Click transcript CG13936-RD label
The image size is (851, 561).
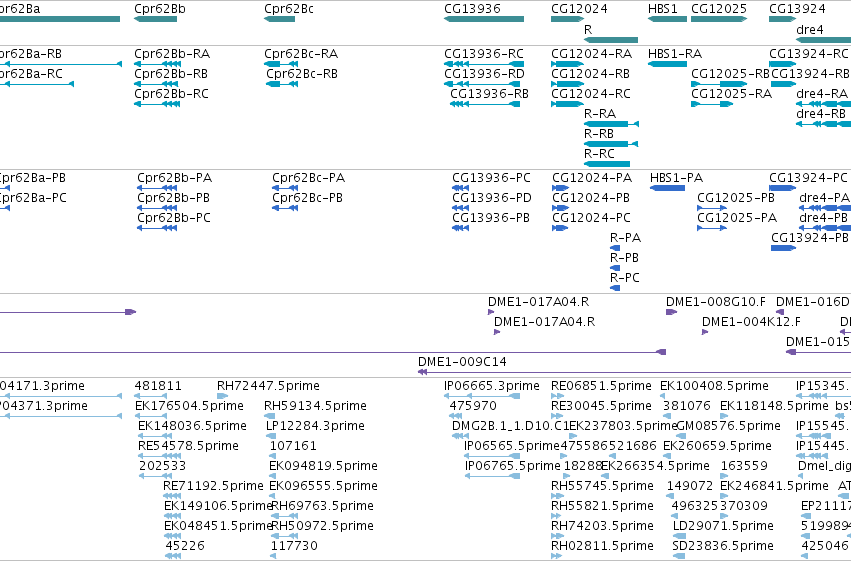pyautogui.click(x=484, y=74)
